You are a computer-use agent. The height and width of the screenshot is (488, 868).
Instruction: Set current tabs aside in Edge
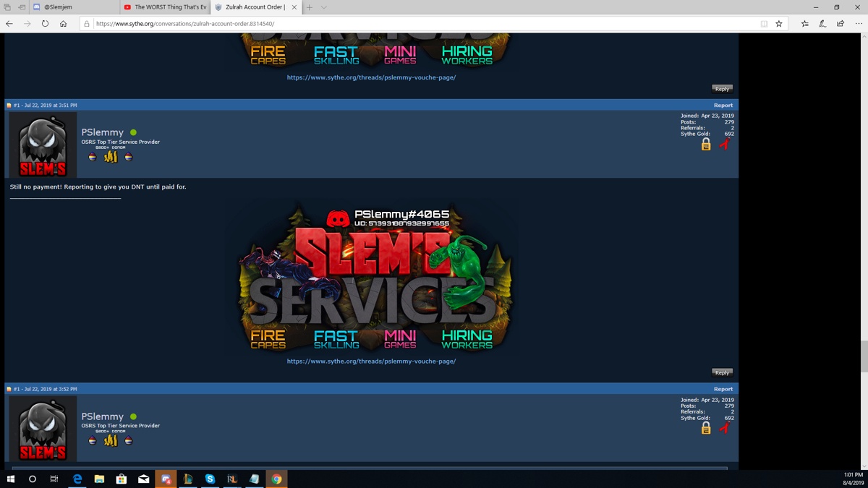22,7
